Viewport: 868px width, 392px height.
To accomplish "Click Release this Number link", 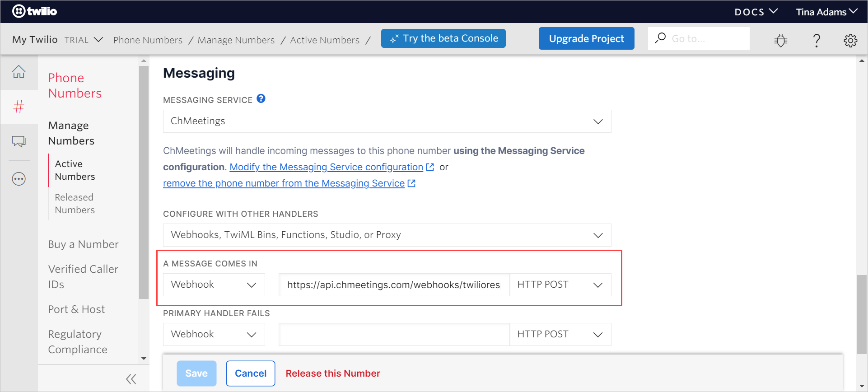I will [333, 373].
